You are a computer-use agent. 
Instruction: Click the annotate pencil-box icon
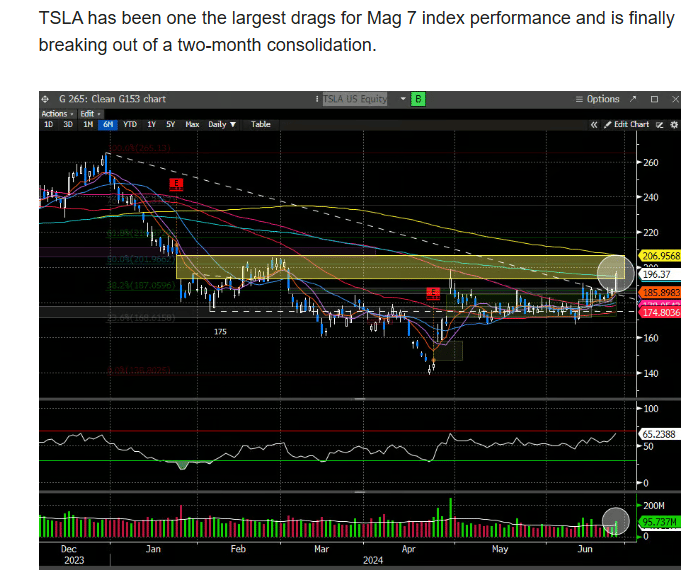pos(659,125)
